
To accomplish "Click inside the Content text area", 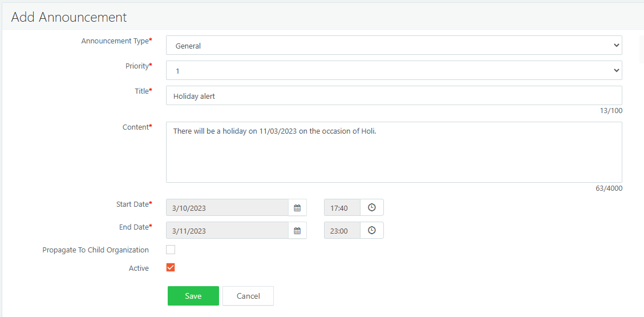I will (394, 152).
